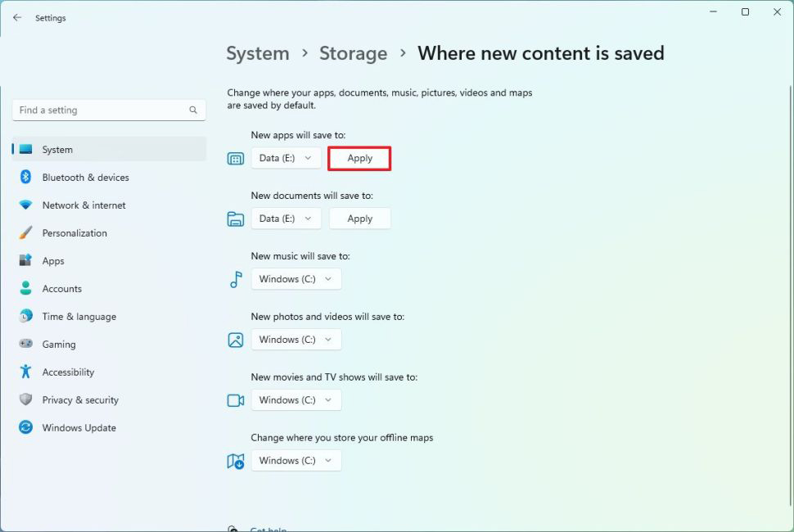Screen dimensions: 794x532
Task: Open the Apps settings section
Action: point(53,261)
